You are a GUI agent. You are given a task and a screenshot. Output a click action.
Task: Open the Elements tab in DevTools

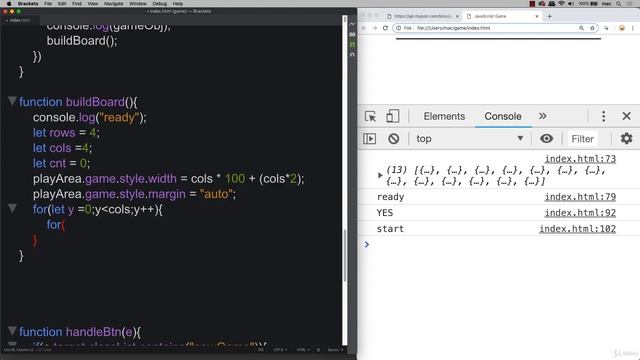444,116
